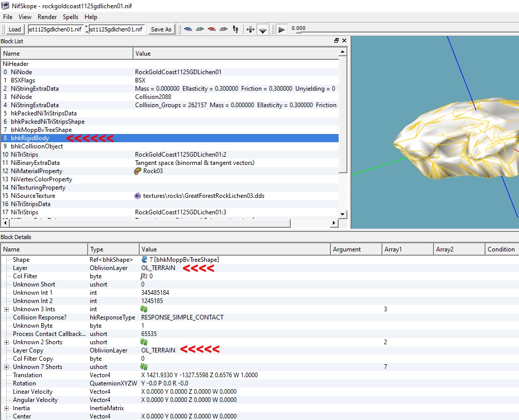Click the green eye view icon
519x420 pixels.
coord(200,29)
